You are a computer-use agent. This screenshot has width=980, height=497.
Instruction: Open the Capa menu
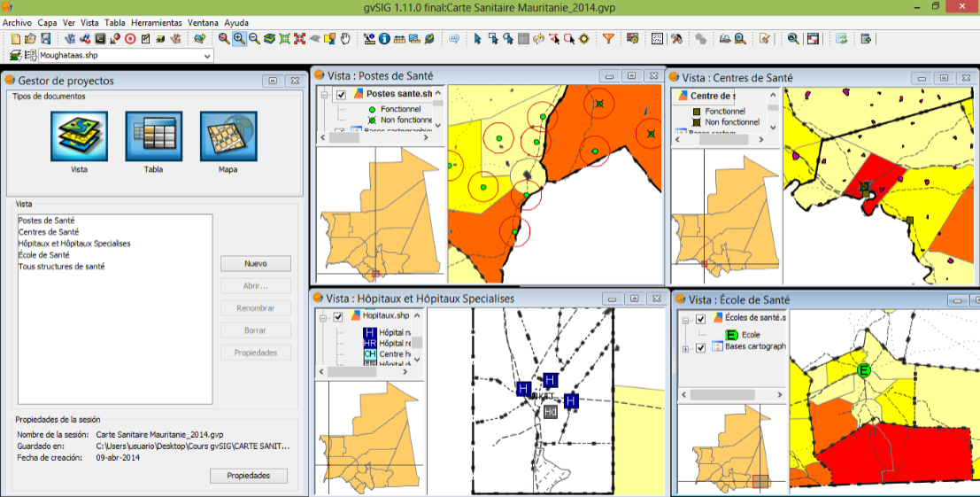[47, 22]
